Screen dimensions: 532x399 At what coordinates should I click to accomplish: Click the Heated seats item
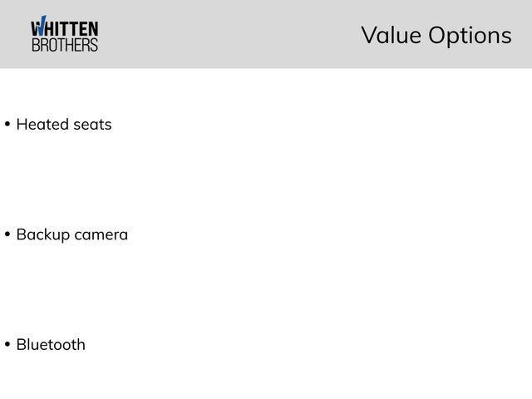(x=63, y=125)
